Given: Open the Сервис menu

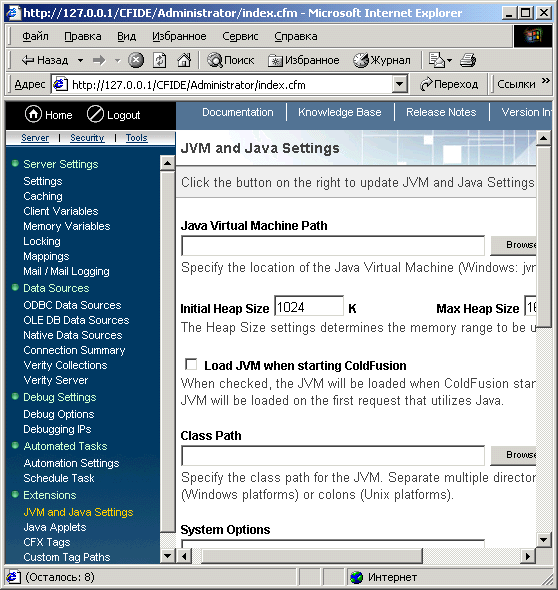Looking at the screenshot, I should pos(240,36).
